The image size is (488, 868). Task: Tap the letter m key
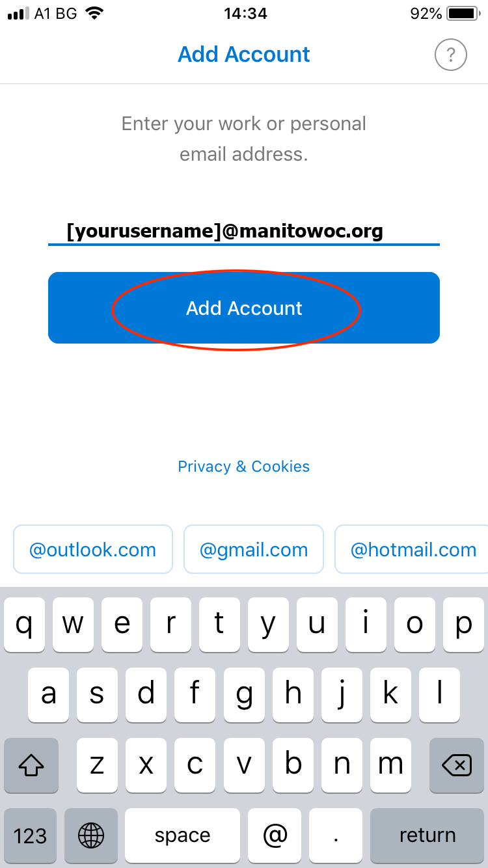coord(390,765)
